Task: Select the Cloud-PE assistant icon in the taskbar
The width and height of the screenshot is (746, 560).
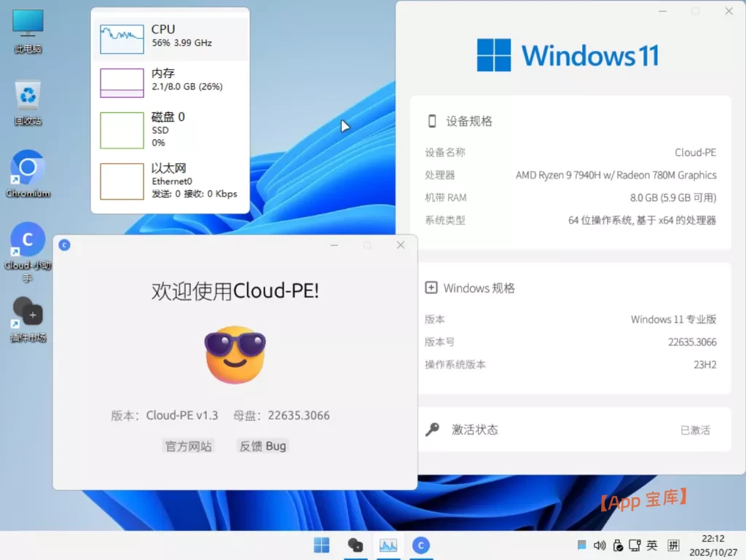Action: pyautogui.click(x=421, y=545)
